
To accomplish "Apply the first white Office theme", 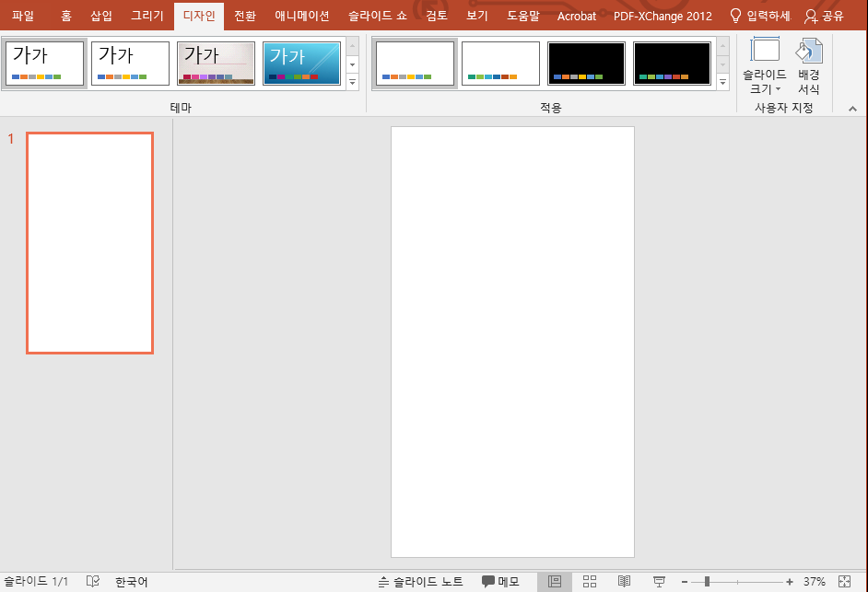I will 44,64.
